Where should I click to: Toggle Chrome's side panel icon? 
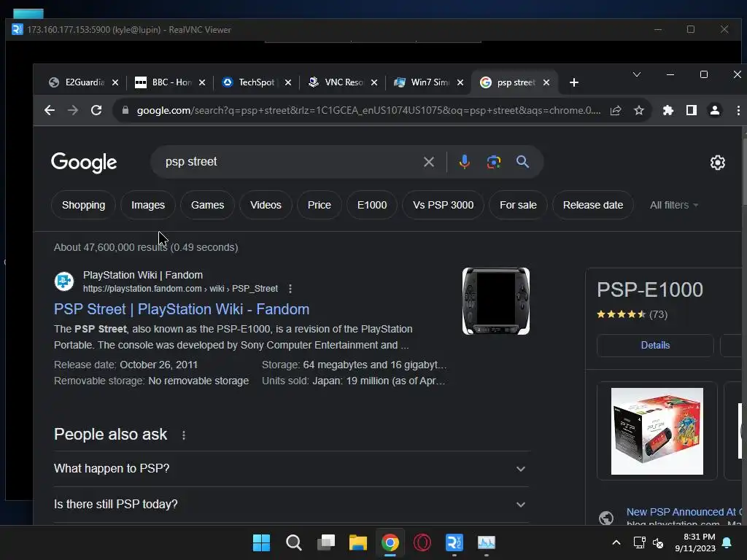692,111
